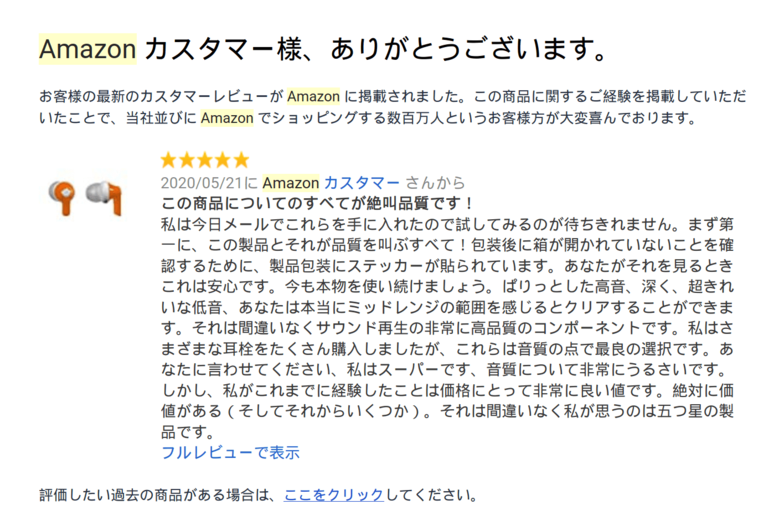Click highlighted Amazon before に掲載されました

(x=313, y=97)
